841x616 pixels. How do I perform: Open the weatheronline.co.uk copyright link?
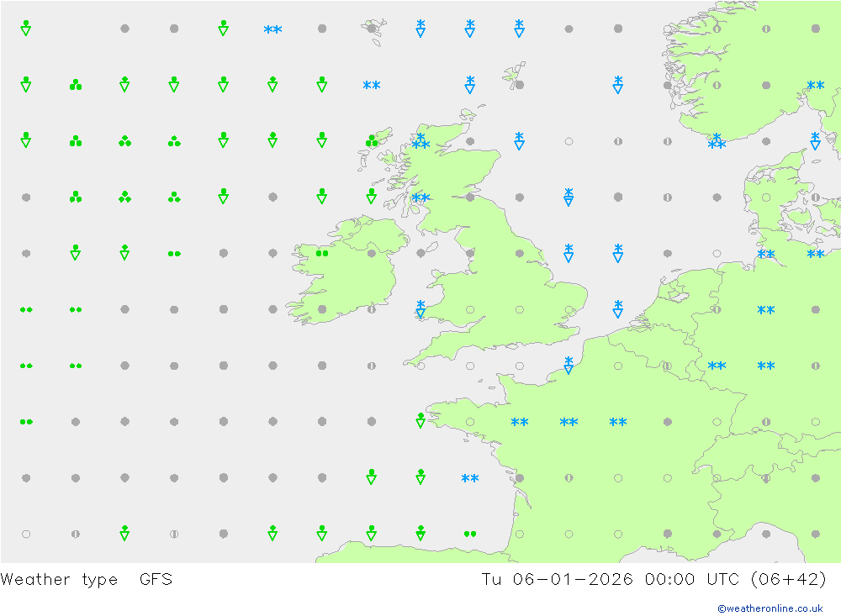pyautogui.click(x=770, y=608)
